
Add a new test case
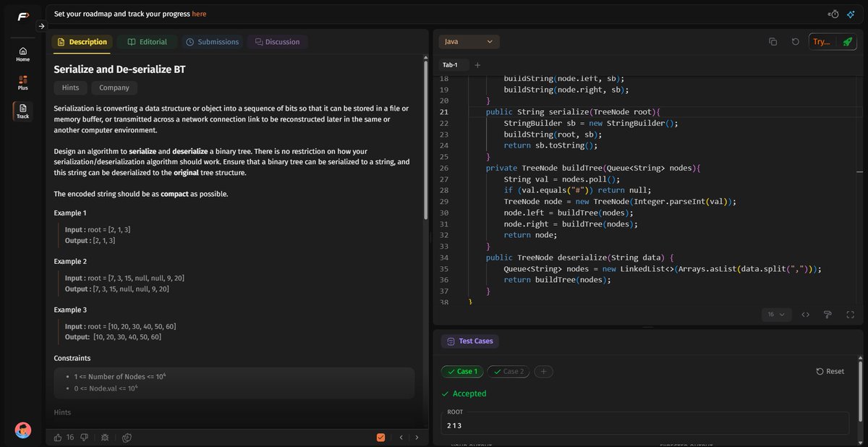tap(544, 372)
